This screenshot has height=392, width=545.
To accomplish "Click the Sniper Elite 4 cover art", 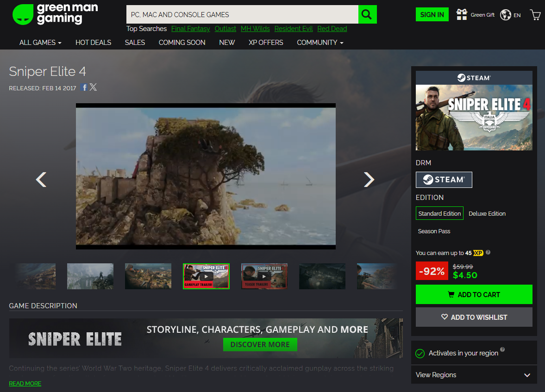I will coord(474,118).
